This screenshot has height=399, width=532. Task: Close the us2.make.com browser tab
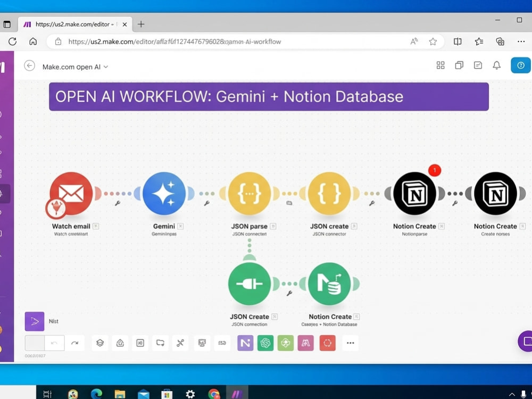click(124, 24)
